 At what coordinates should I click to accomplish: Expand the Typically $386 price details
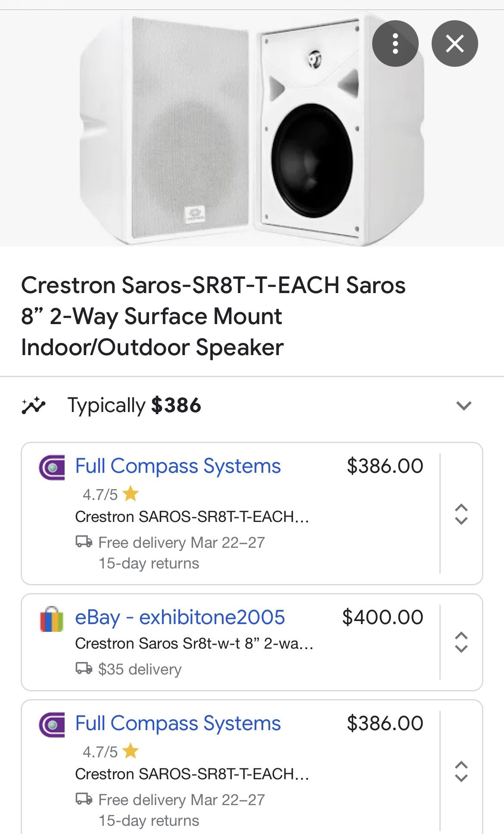coord(464,406)
